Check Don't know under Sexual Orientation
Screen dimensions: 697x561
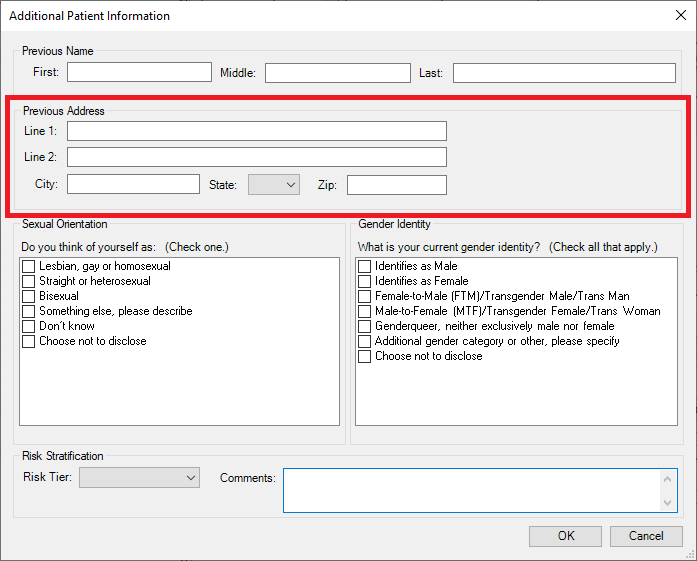point(29,326)
